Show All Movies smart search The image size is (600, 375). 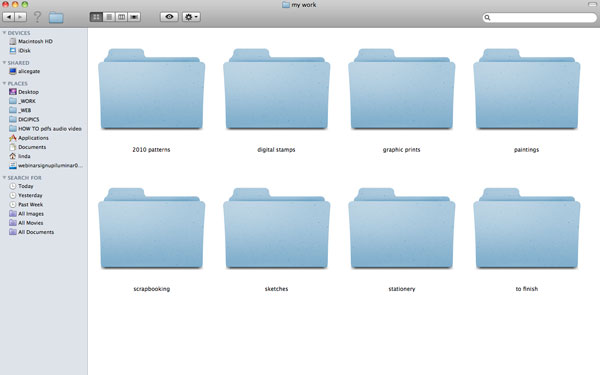tap(26, 223)
